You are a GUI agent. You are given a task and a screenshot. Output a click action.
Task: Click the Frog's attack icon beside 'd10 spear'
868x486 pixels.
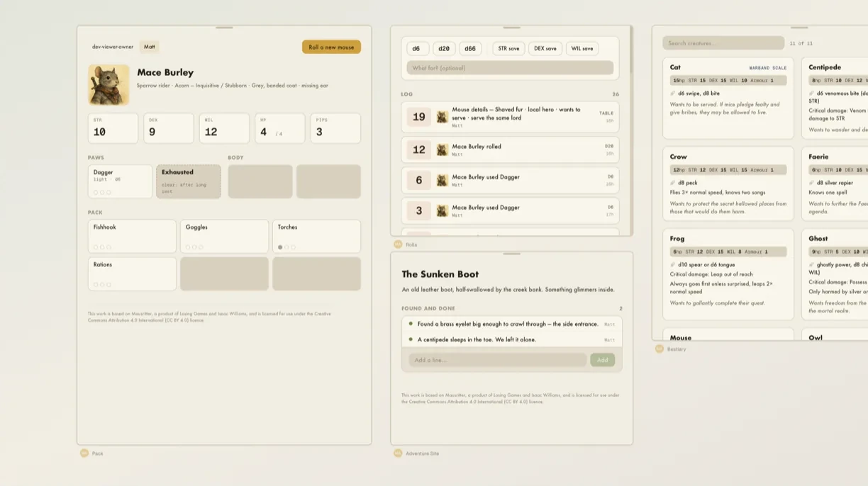tap(673, 265)
